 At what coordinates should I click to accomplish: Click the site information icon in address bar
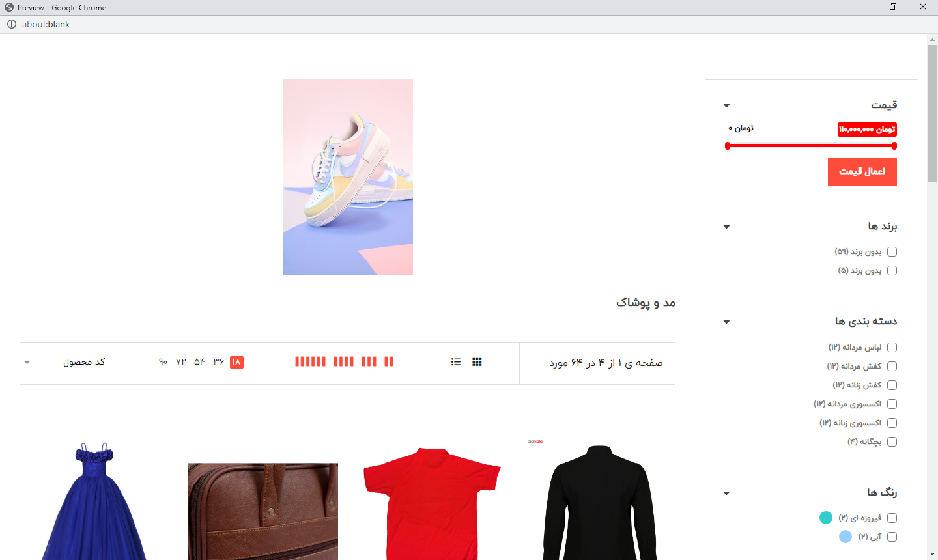click(11, 24)
